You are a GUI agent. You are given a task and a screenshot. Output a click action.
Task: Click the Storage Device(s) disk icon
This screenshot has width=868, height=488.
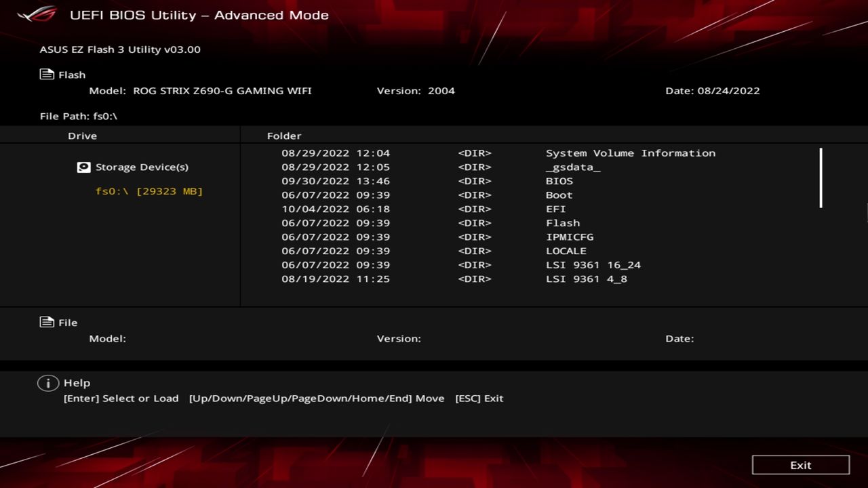tap(83, 167)
